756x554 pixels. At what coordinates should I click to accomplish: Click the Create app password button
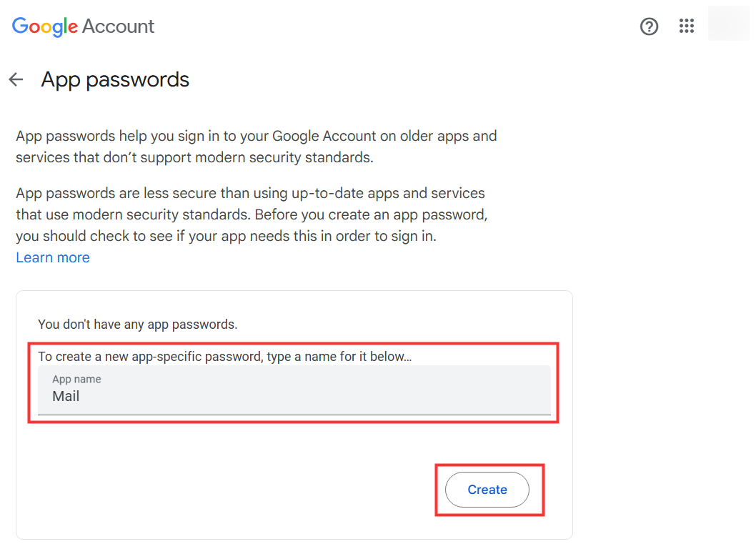pos(487,490)
